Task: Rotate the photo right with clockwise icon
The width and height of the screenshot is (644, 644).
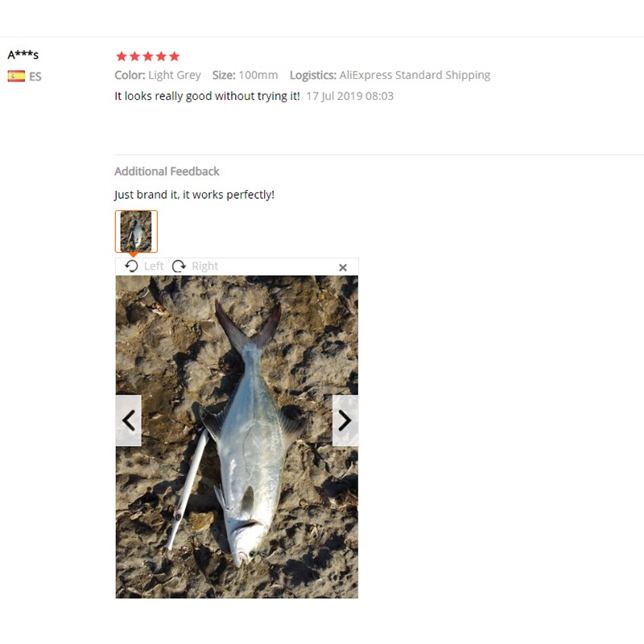Action: 179,266
